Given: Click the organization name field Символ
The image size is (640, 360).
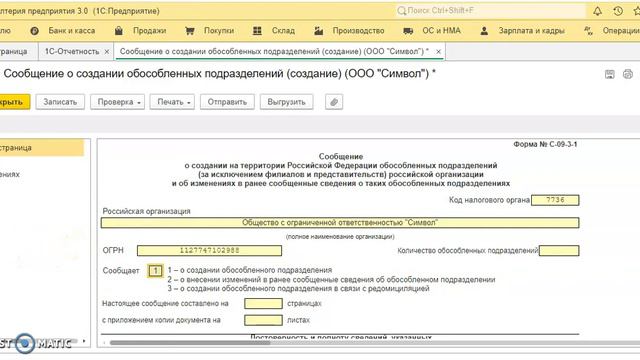Looking at the screenshot, I should [340, 223].
